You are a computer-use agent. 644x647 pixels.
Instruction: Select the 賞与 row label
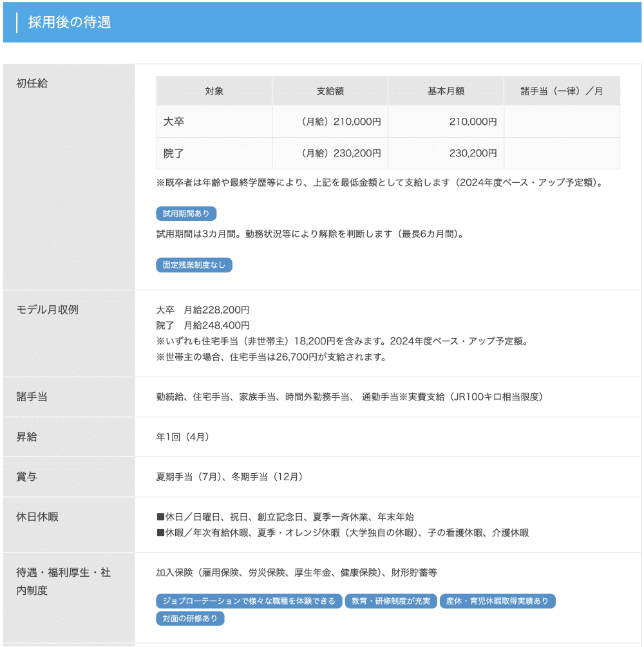26,477
